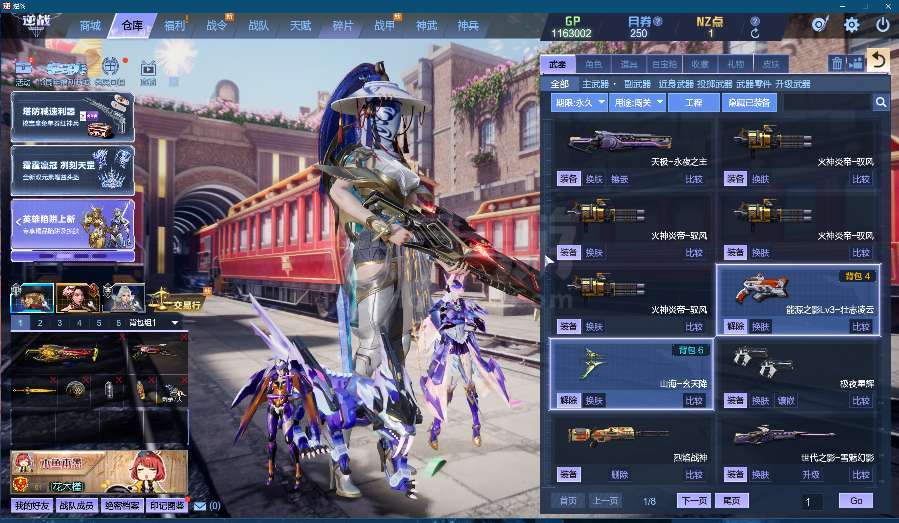Equip the 天极-永夜之主 weapon
The height and width of the screenshot is (523, 899).
coord(568,178)
